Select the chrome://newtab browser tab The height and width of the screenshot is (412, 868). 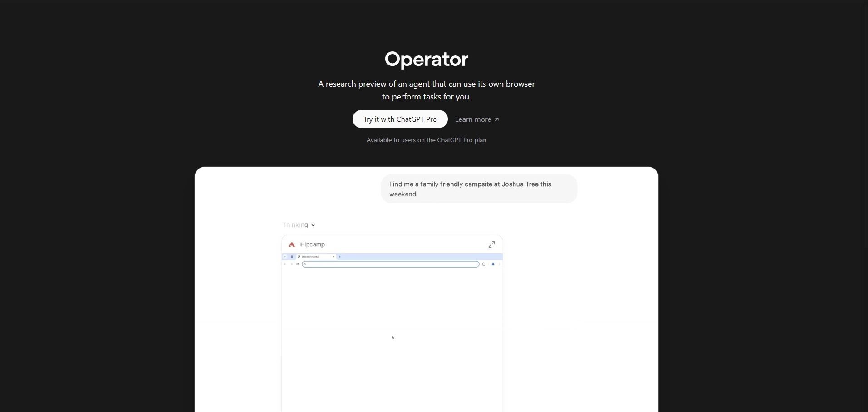coord(316,257)
